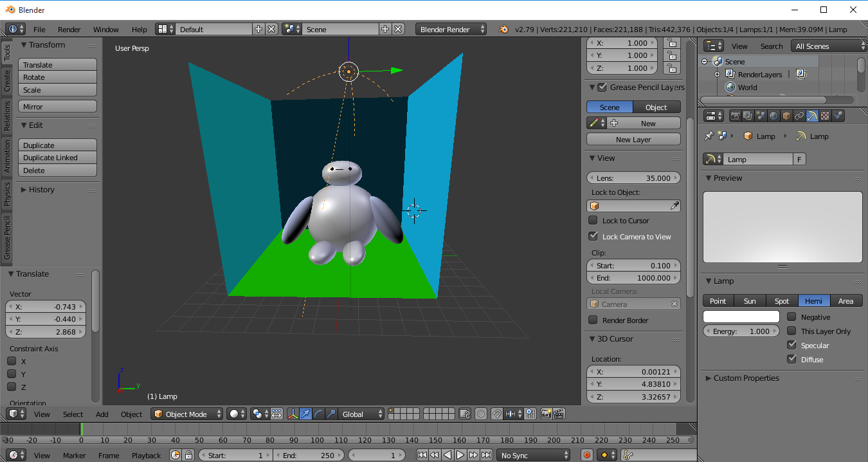Open the Add menu in 3D view header
Viewport: 868px width, 462px height.
pyautogui.click(x=102, y=414)
